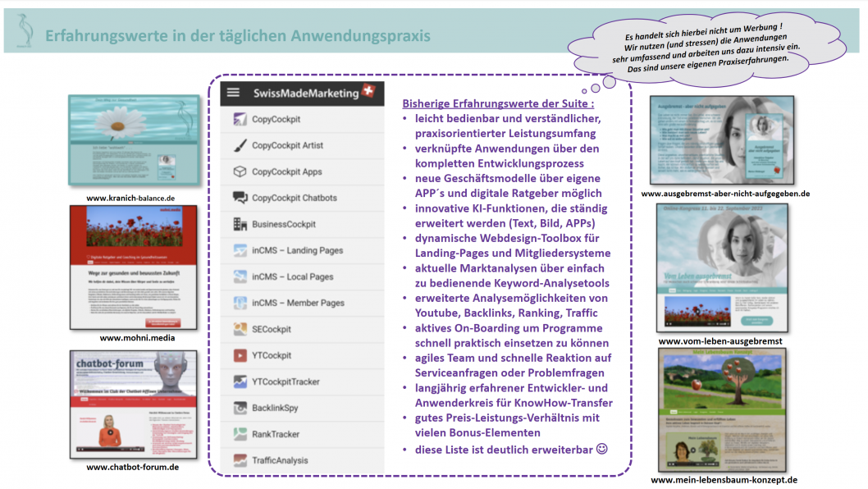The image size is (868, 489).
Task: Click the smiley at the list end
Action: (601, 449)
